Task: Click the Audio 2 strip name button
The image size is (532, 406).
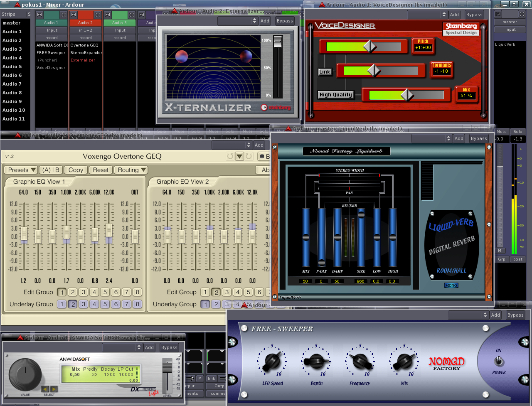Action: tap(85, 23)
